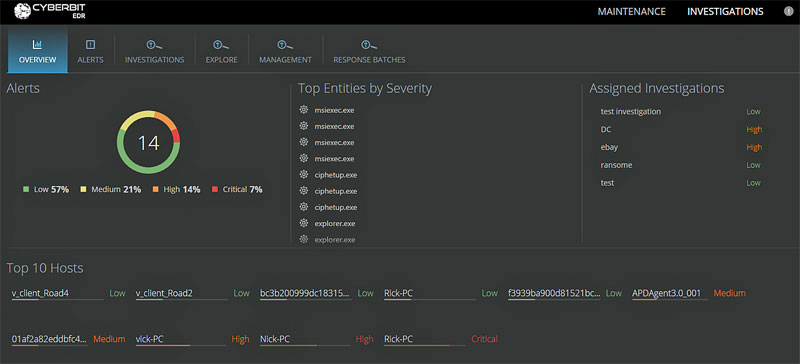The width and height of the screenshot is (800, 364).
Task: Open host Nick-PC
Action: (274, 339)
